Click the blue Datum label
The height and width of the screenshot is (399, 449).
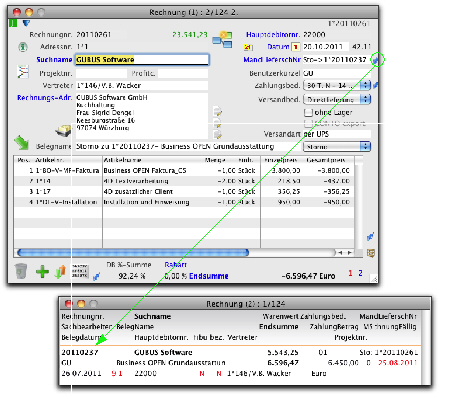point(278,47)
